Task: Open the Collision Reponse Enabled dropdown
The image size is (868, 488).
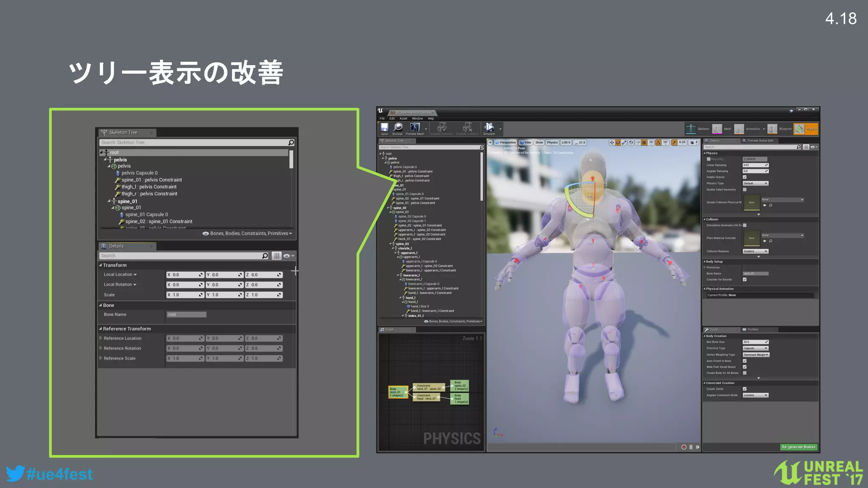Action: pos(755,251)
